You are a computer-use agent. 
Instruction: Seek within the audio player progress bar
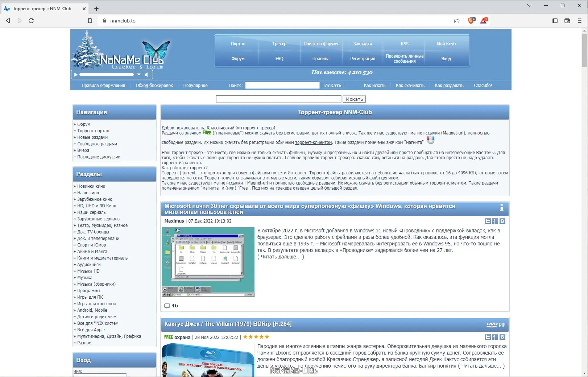tap(107, 75)
